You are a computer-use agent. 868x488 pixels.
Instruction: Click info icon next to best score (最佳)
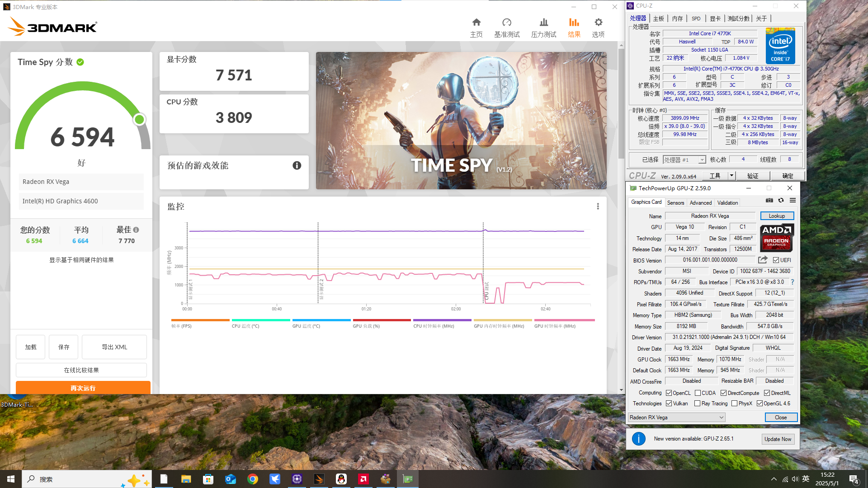click(136, 230)
